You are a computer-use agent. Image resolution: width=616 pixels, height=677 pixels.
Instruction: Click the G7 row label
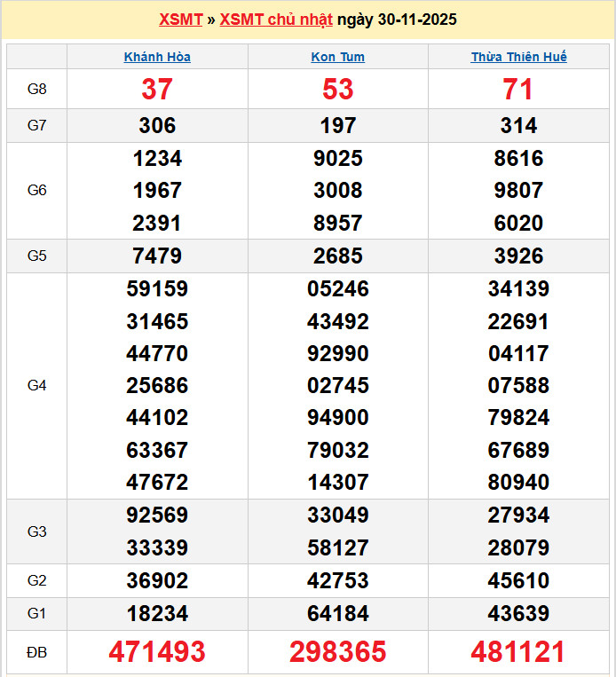click(36, 126)
